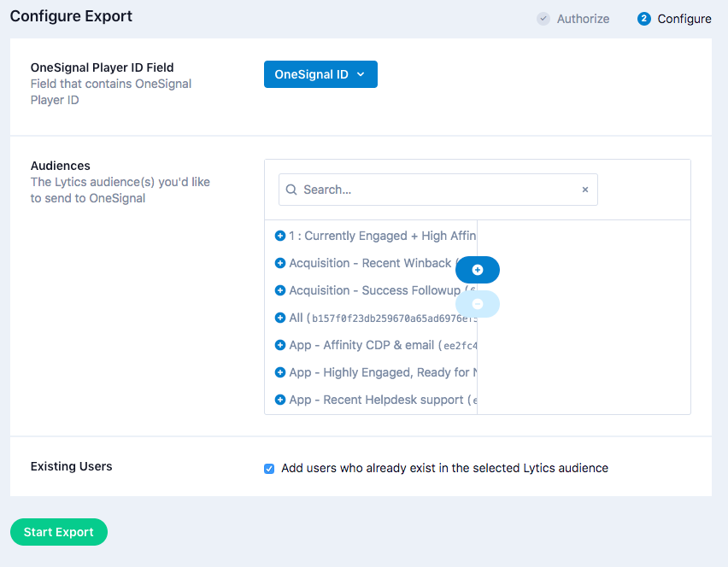Add the 'All' audience plus icon
The height and width of the screenshot is (567, 728).
coord(280,318)
